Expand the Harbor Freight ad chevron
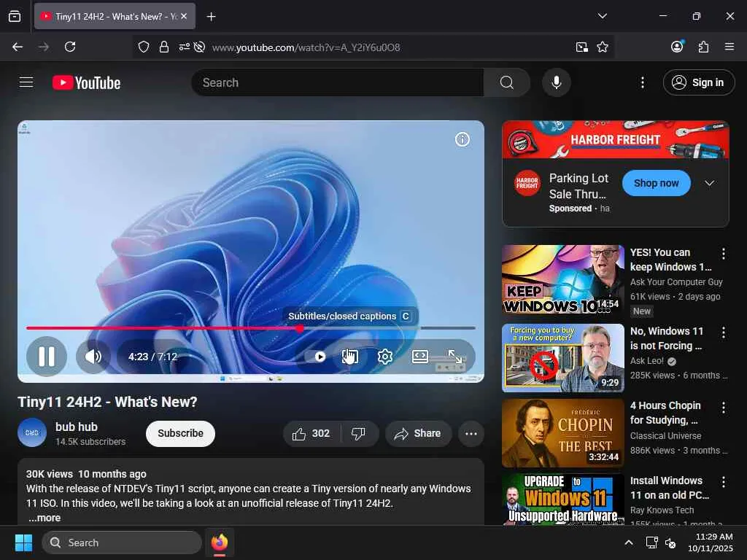Screen dimensions: 747x560 pos(709,183)
